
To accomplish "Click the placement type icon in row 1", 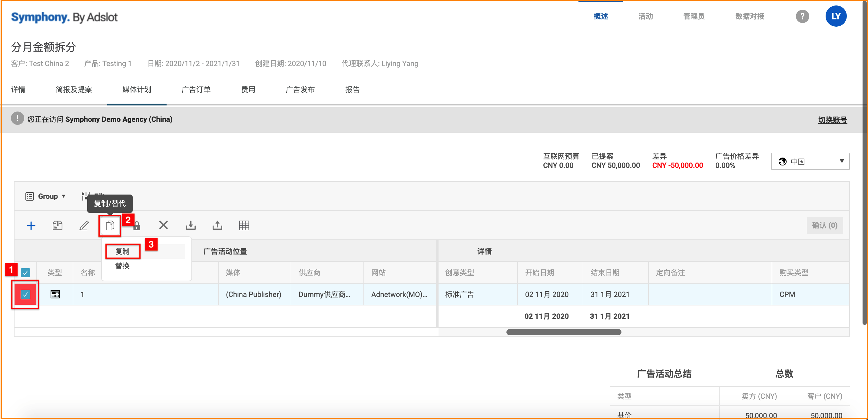I will pos(55,294).
